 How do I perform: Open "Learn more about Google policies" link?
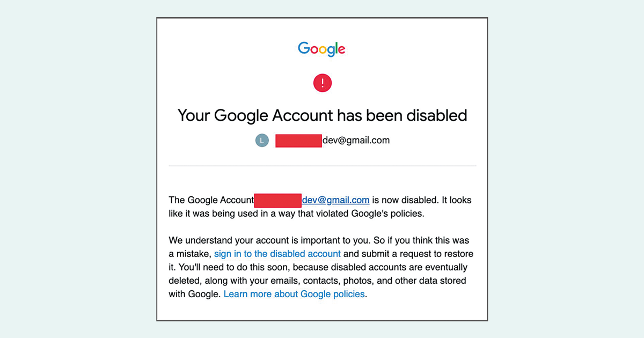pyautogui.click(x=294, y=294)
